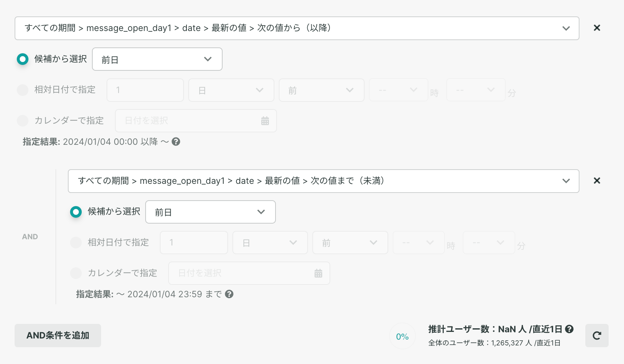Select first condition's カレンダーで指定 radio

pos(23,120)
